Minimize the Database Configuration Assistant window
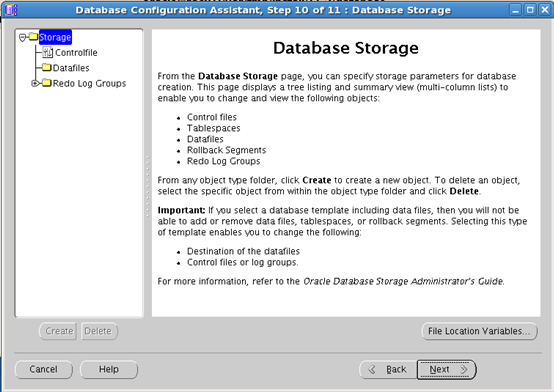The height and width of the screenshot is (392, 554). pyautogui.click(x=515, y=10)
